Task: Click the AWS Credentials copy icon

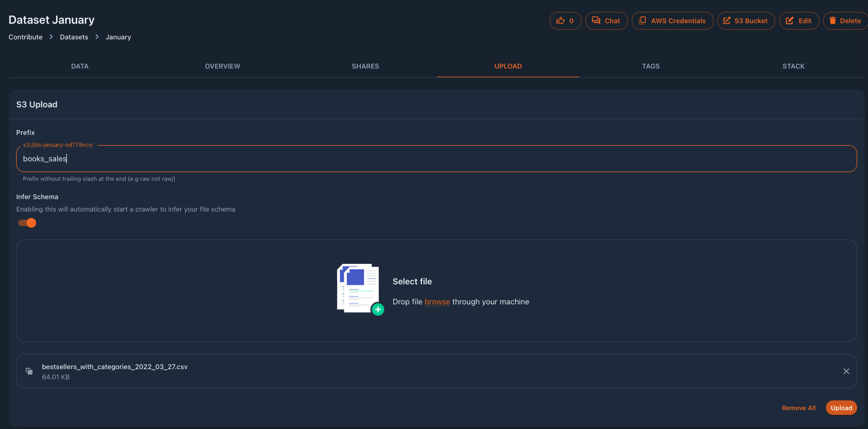Action: (x=642, y=21)
